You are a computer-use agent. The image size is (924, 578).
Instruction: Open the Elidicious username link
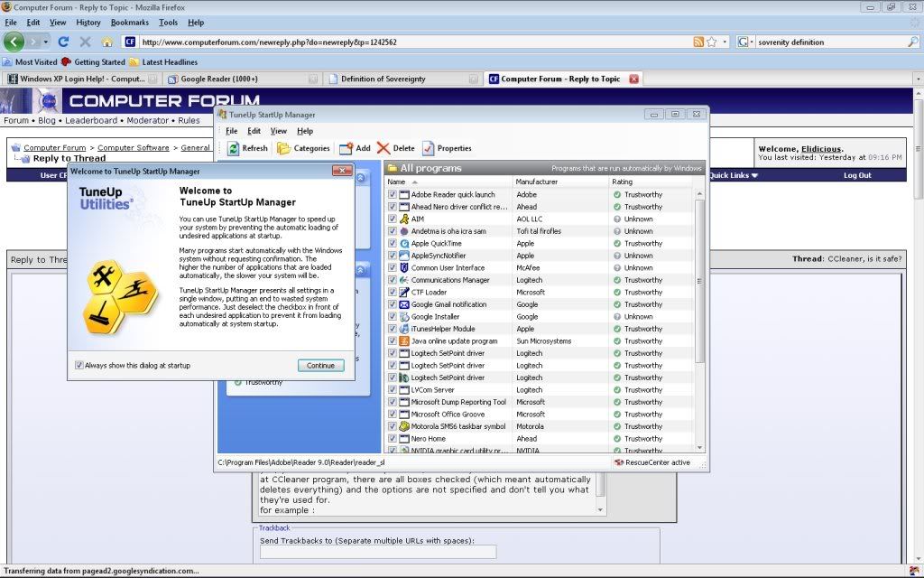pos(821,149)
